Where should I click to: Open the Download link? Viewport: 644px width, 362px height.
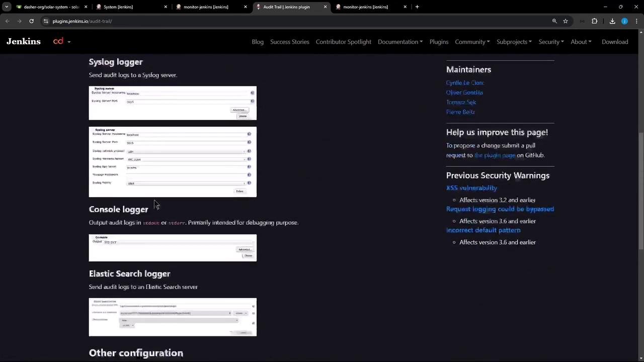coord(615,42)
